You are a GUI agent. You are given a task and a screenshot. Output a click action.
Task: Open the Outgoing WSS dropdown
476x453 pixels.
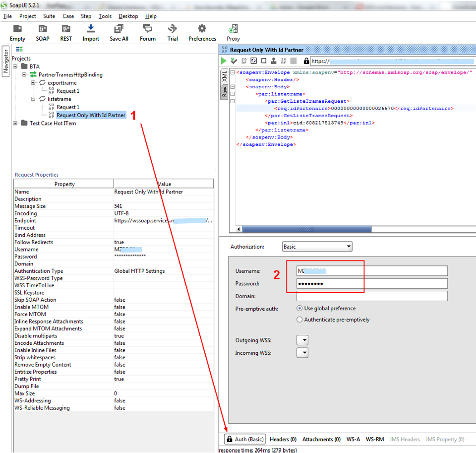(302, 340)
